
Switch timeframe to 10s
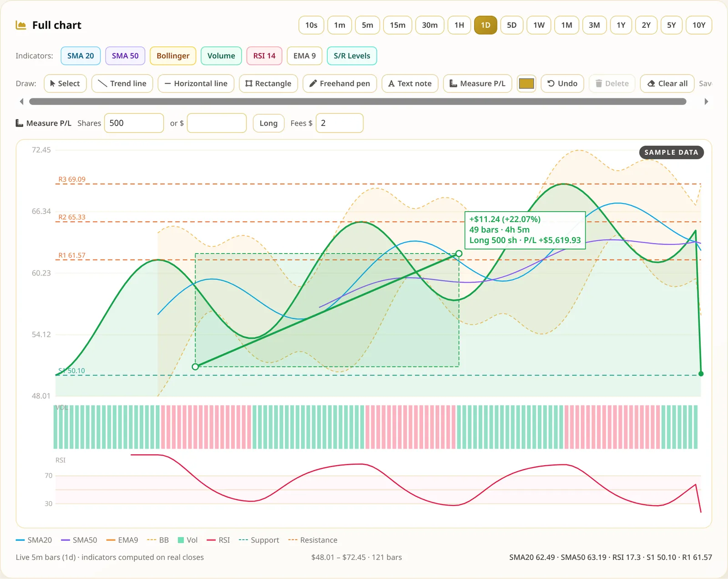pyautogui.click(x=311, y=25)
